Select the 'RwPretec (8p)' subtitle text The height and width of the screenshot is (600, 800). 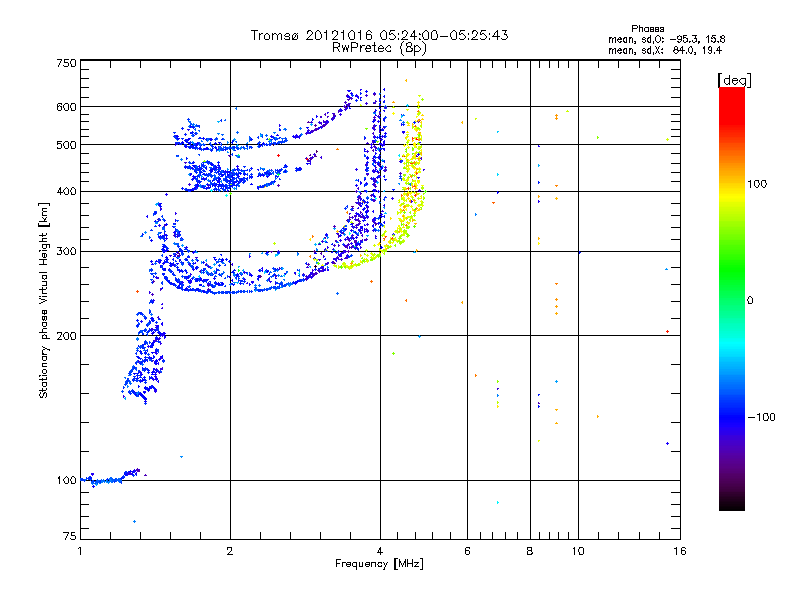[379, 48]
